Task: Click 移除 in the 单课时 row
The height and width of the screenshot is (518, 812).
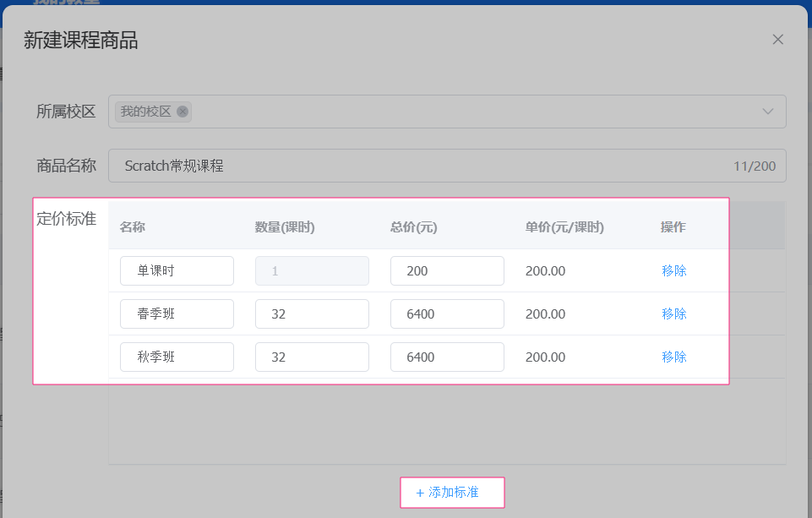Action: [673, 271]
